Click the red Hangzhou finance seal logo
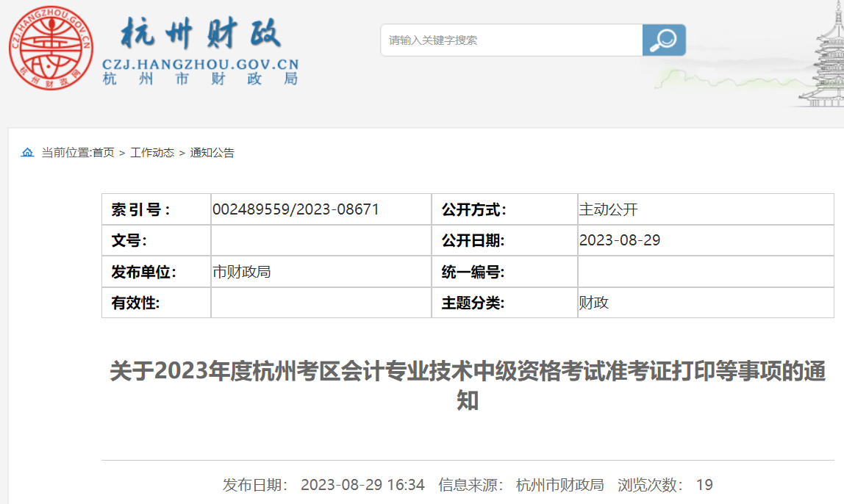 pos(51,48)
